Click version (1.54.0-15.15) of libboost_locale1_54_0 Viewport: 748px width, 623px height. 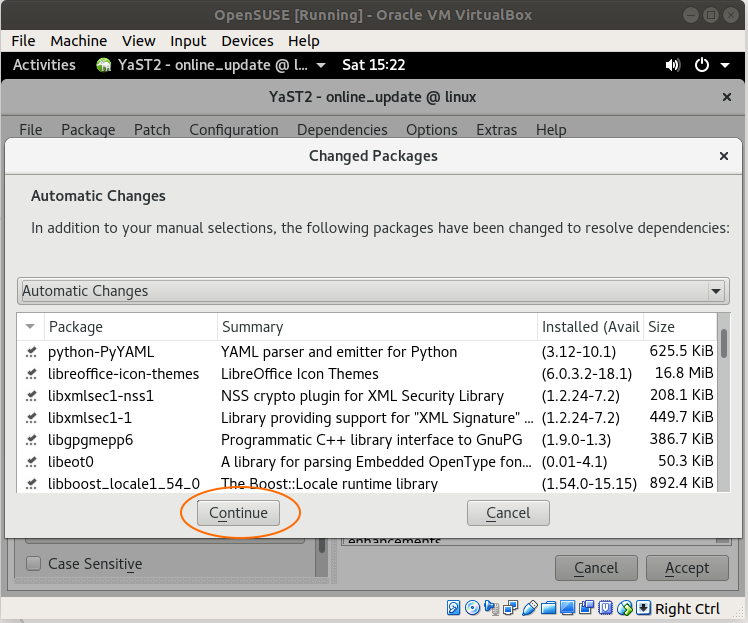(x=589, y=484)
